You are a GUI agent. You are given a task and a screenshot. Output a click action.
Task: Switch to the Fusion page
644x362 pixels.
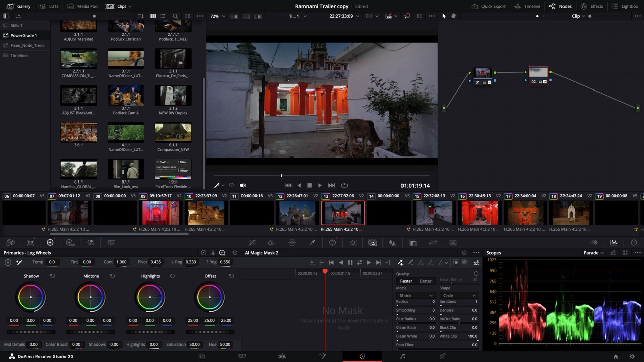click(322, 356)
